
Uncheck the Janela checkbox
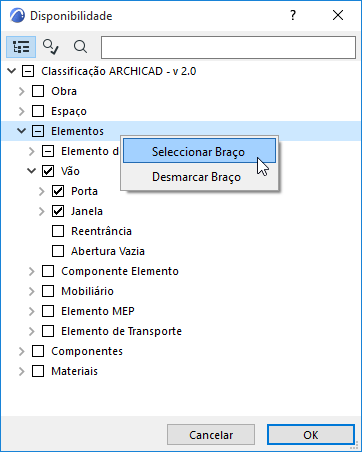tap(58, 211)
